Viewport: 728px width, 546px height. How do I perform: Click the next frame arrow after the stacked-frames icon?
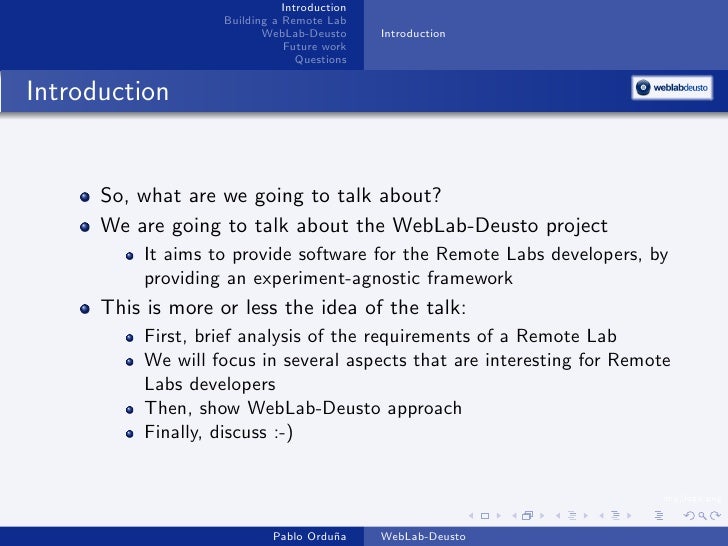542,515
